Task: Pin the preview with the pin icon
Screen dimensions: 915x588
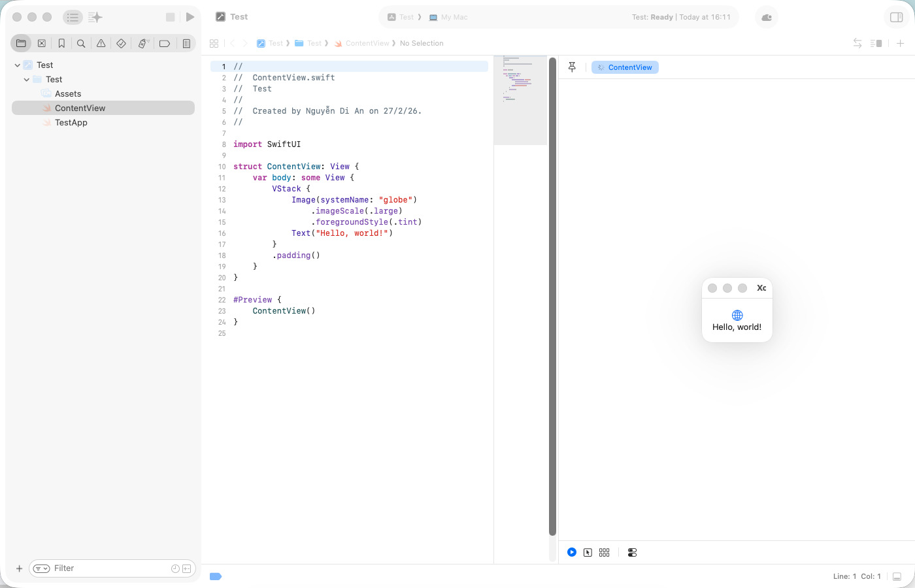Action: pyautogui.click(x=572, y=67)
